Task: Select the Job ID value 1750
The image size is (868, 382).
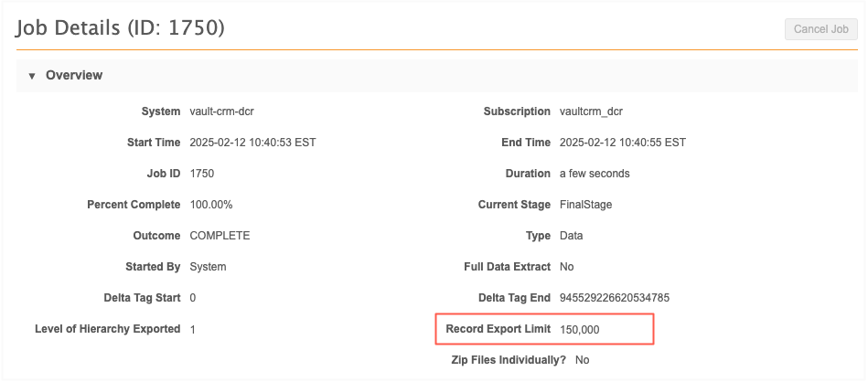Action: coord(201,174)
